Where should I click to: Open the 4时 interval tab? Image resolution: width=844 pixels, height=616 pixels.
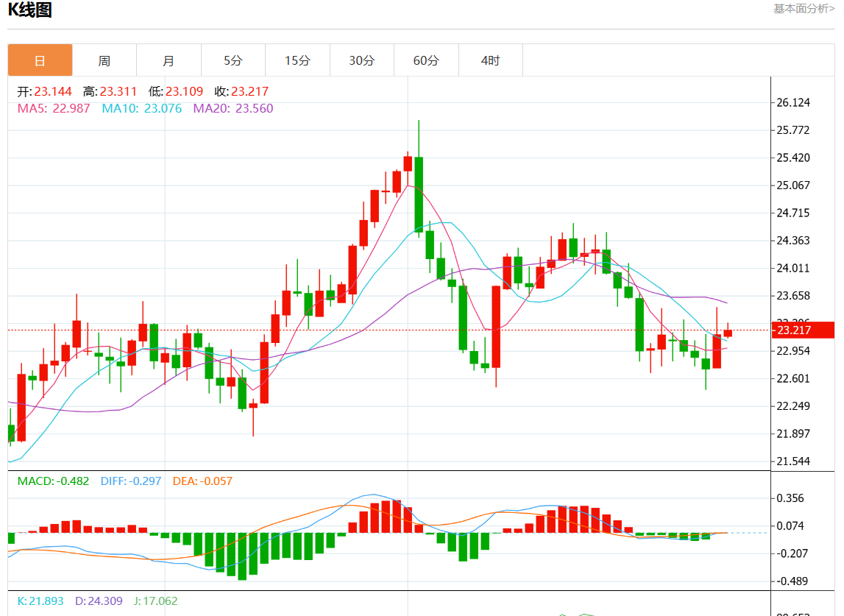coord(490,60)
